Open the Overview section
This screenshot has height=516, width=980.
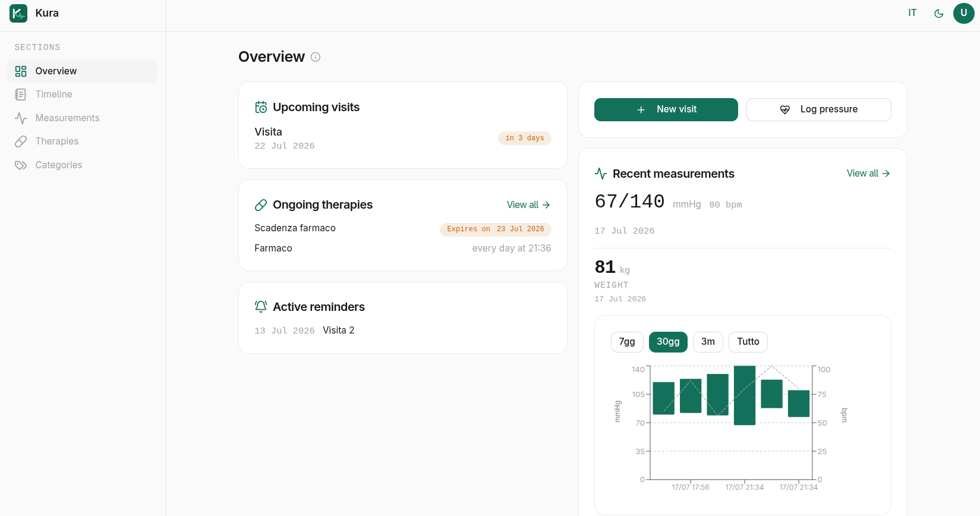tap(82, 71)
